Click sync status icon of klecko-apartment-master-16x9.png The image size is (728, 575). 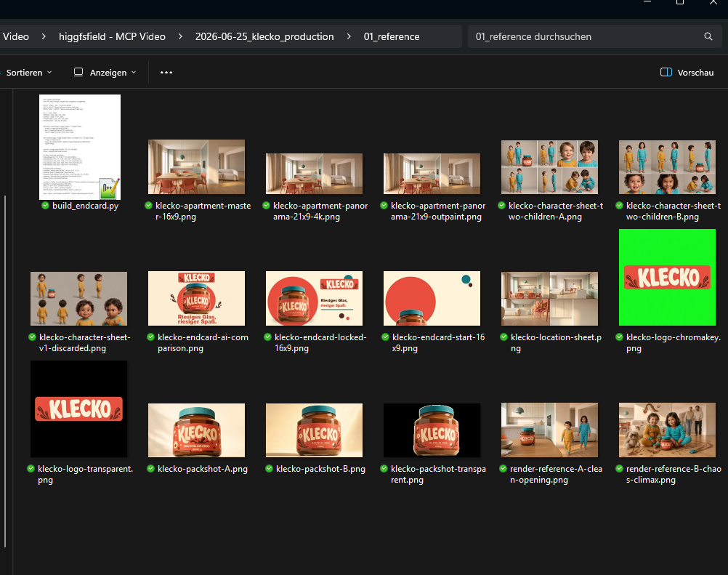point(148,205)
